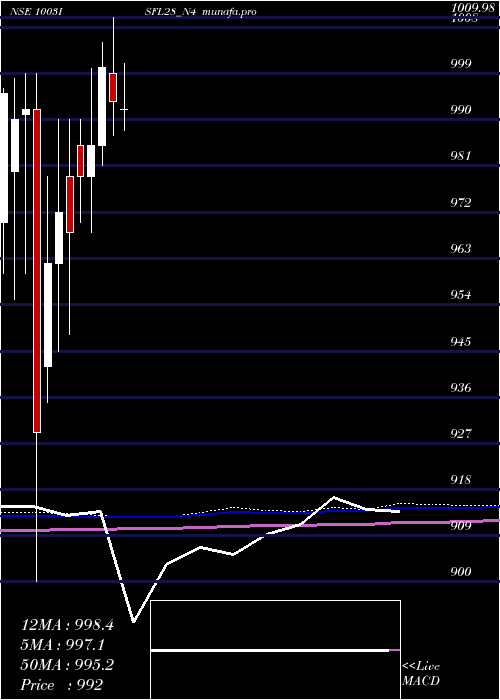500x700 pixels.
Task: Click the 918 price axis label
Action: pyautogui.click(x=461, y=480)
